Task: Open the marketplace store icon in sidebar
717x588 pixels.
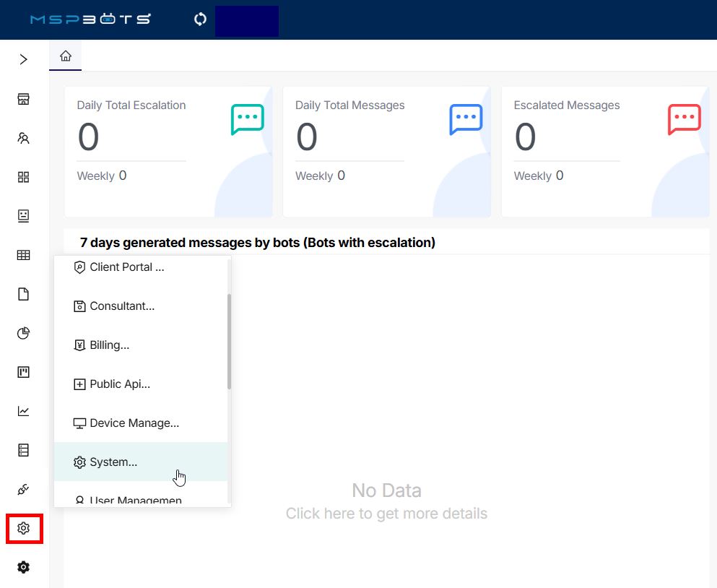Action: (x=24, y=99)
